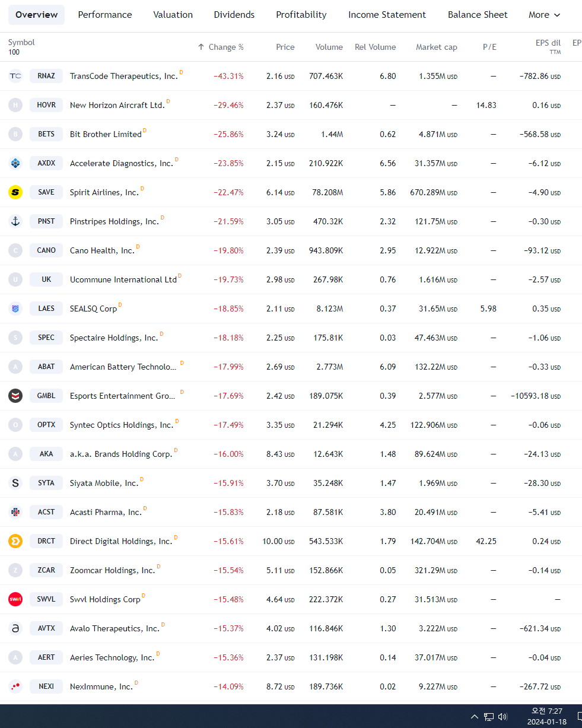Open the taskbar volume speaker icon

503,717
